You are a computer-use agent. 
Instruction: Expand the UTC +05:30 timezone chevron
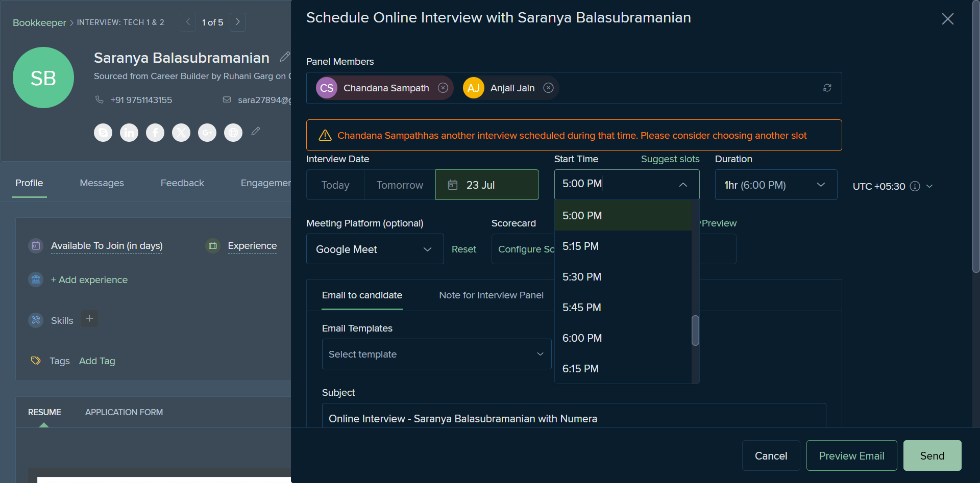[x=929, y=186]
